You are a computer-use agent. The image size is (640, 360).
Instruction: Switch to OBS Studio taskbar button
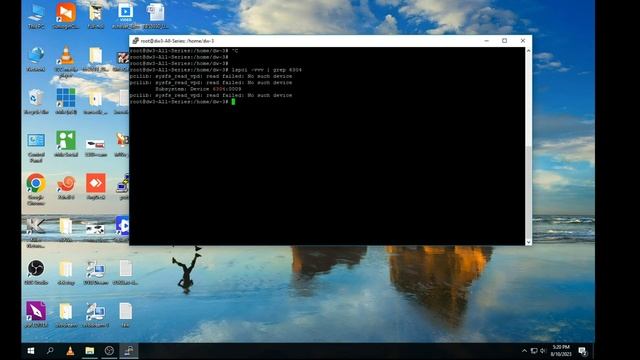point(109,351)
